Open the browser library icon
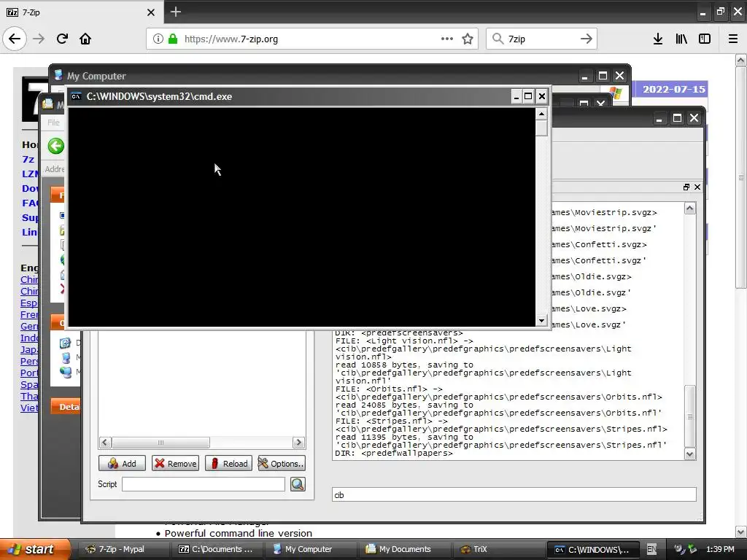 click(x=681, y=39)
